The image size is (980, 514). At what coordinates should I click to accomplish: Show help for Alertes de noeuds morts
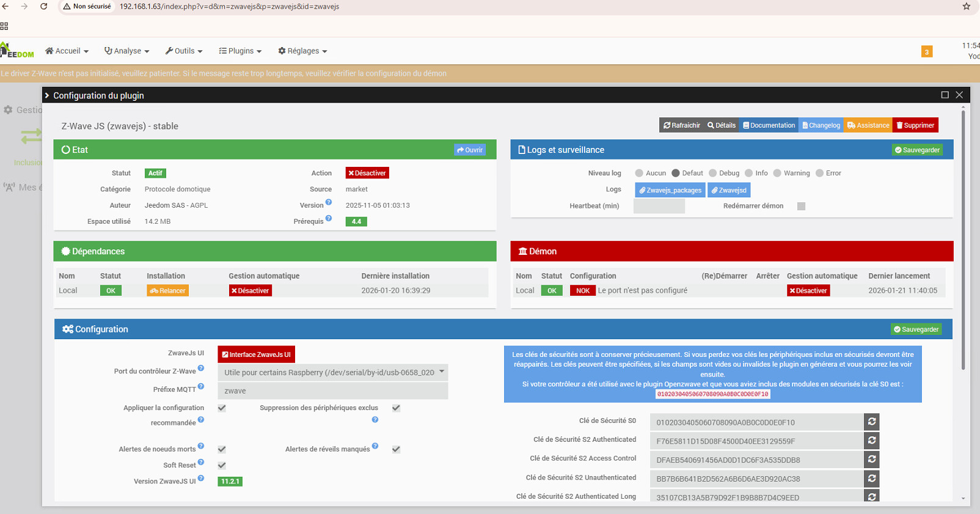click(x=201, y=446)
